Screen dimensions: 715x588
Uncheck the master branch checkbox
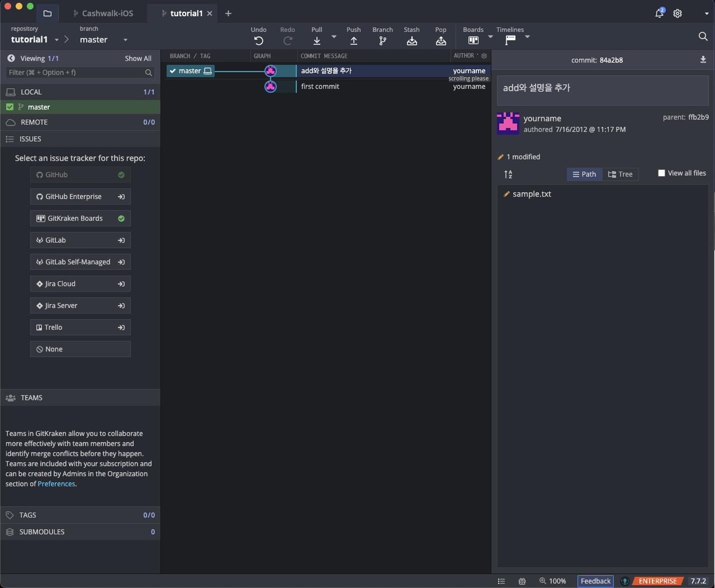[10, 107]
